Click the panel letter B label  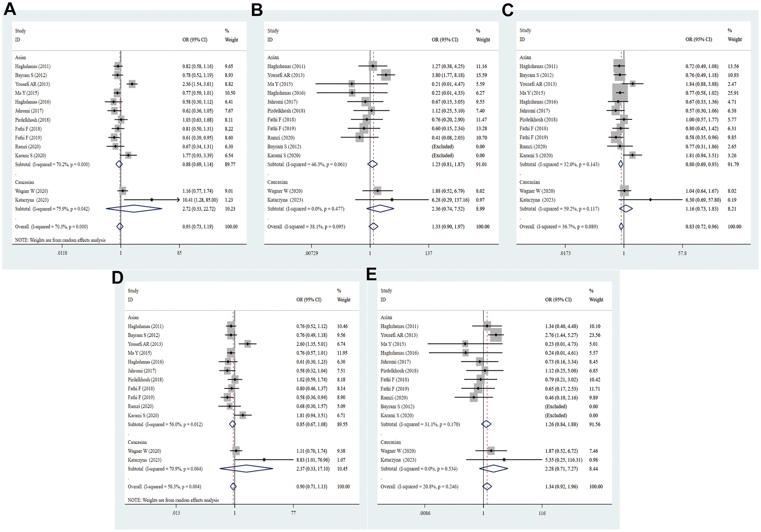[x=257, y=10]
